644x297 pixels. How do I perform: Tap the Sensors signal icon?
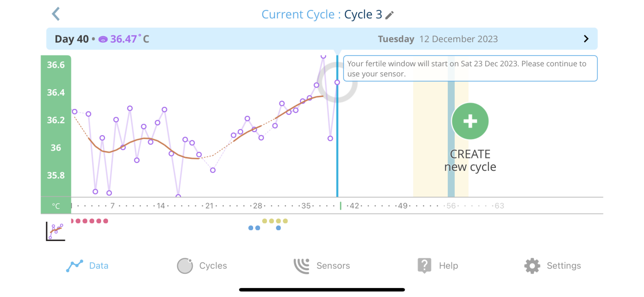click(x=302, y=265)
